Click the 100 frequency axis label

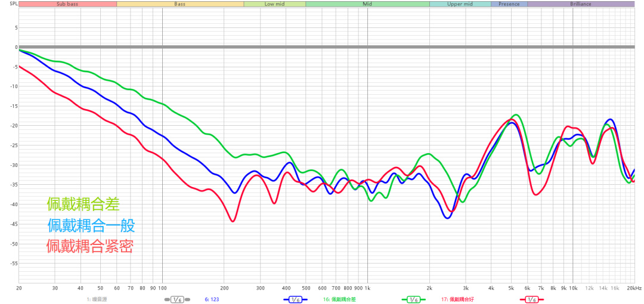click(x=162, y=289)
